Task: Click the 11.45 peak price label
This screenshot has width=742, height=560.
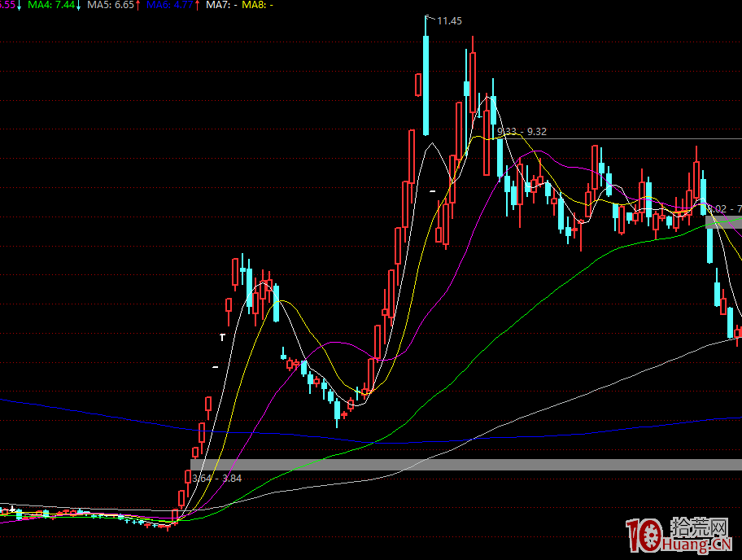Action: [x=449, y=21]
